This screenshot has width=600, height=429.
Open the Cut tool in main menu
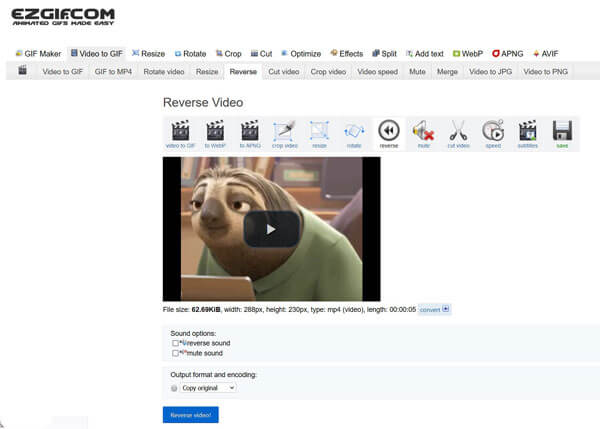(x=261, y=54)
